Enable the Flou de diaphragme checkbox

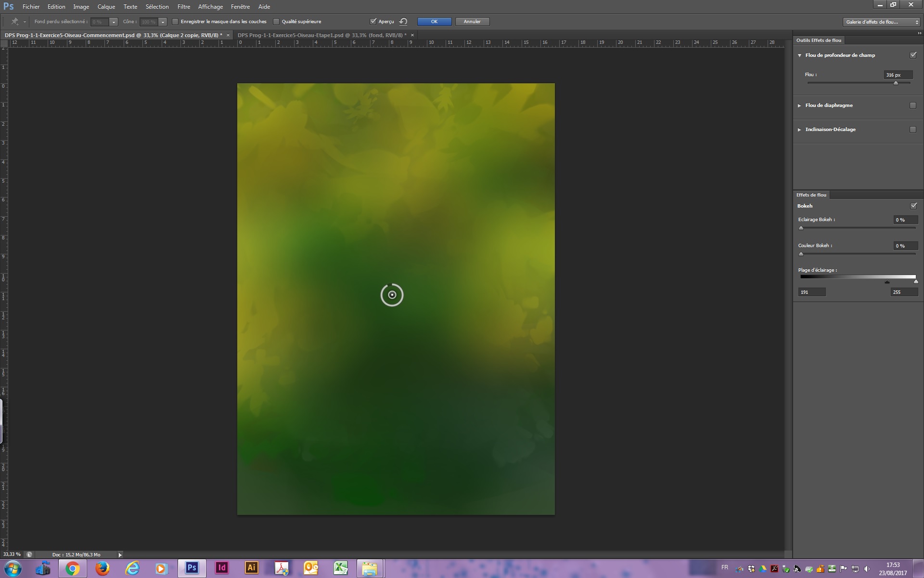click(913, 105)
